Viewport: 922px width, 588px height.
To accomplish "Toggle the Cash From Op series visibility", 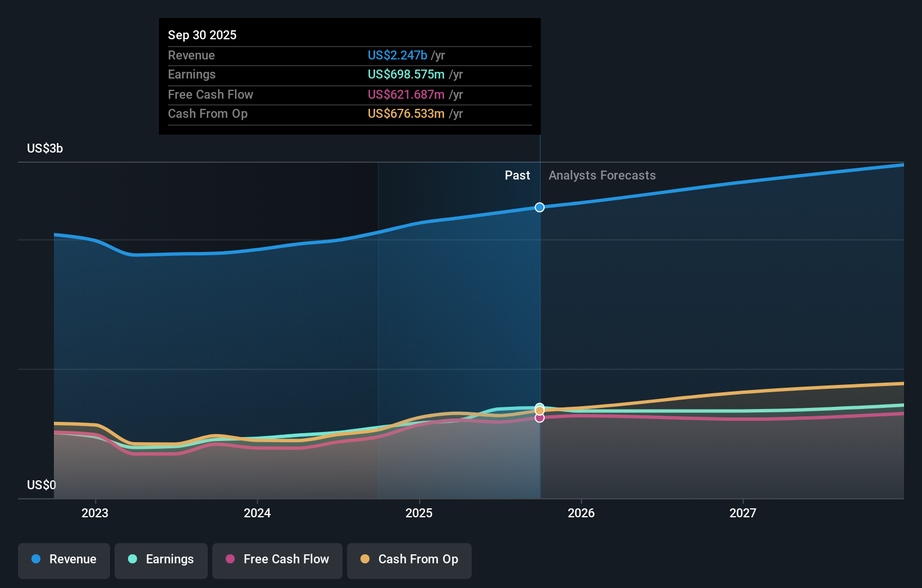I will pyautogui.click(x=409, y=560).
